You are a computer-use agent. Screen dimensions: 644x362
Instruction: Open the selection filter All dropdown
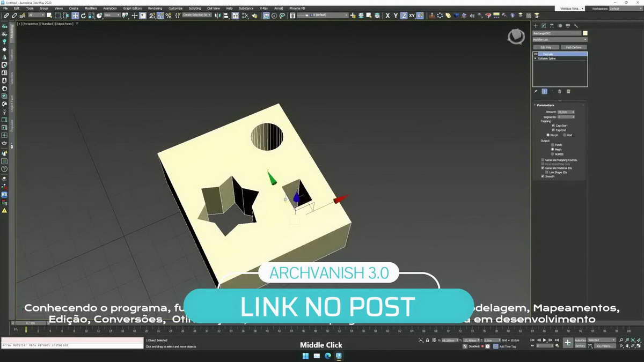[x=36, y=16]
